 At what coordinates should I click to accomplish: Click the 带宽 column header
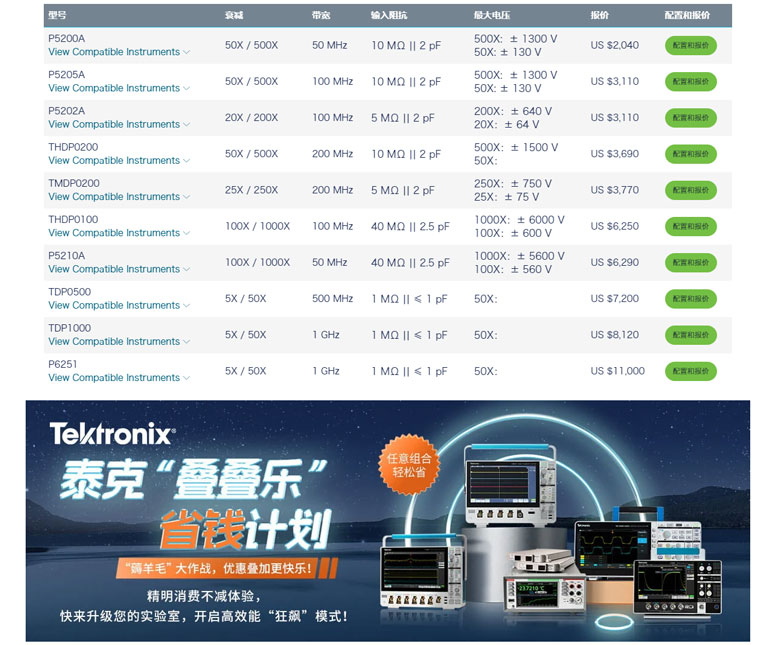tap(321, 15)
